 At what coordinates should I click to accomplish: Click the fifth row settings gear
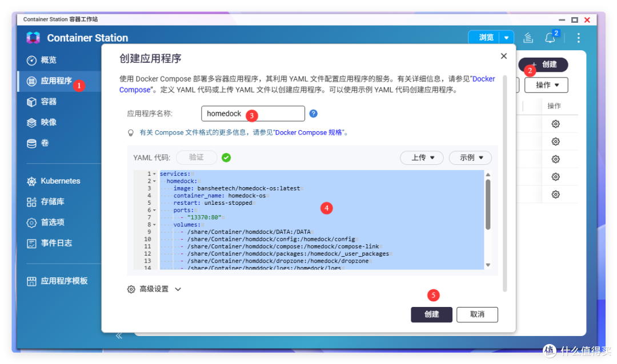coord(556,195)
